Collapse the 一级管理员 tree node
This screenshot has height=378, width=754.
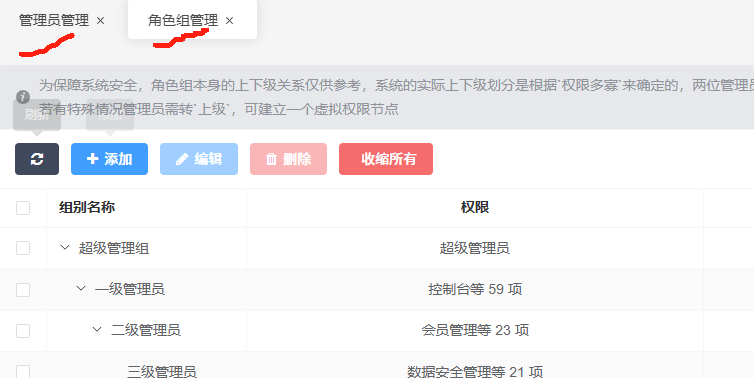81,289
